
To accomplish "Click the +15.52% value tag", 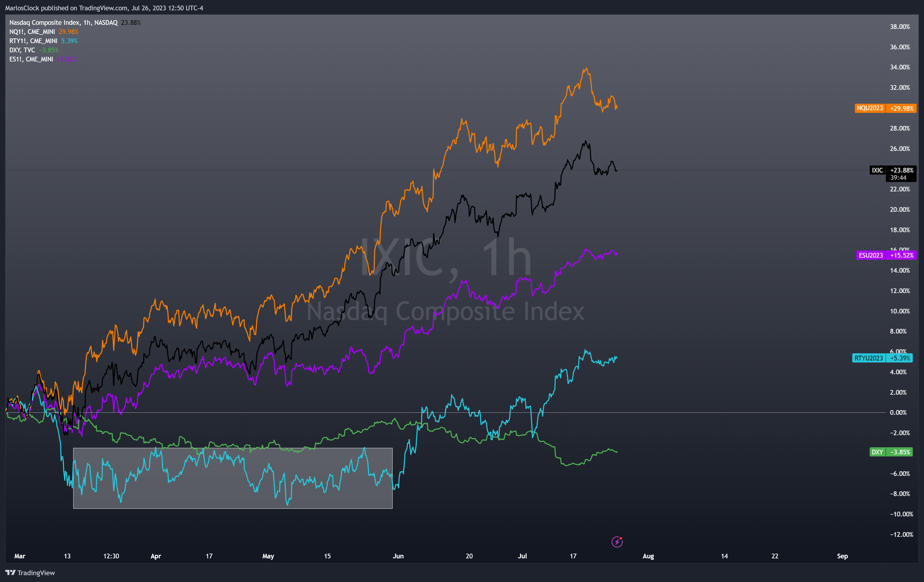I will (x=901, y=255).
